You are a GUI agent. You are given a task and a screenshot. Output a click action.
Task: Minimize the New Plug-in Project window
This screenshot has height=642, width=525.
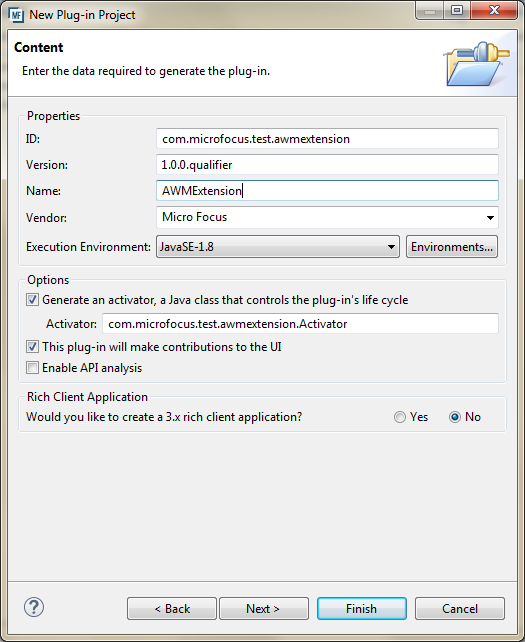430,10
